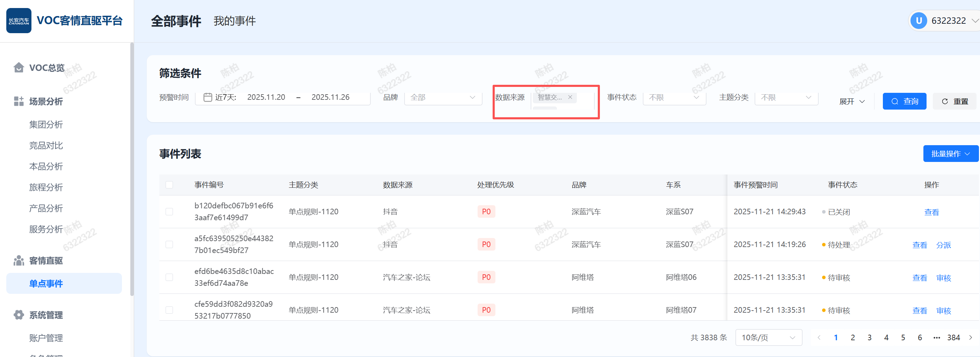
Task: Check the first event row checkbox
Action: [169, 211]
